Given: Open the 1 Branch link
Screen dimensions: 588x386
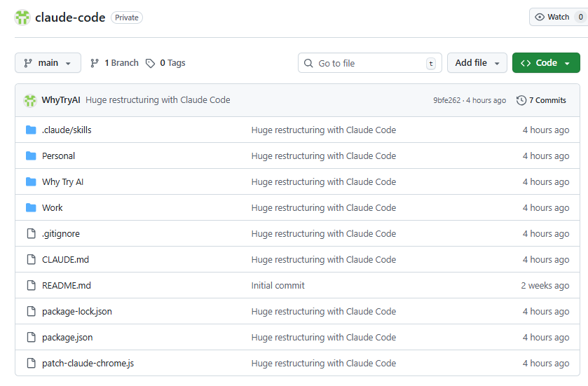Looking at the screenshot, I should point(115,63).
